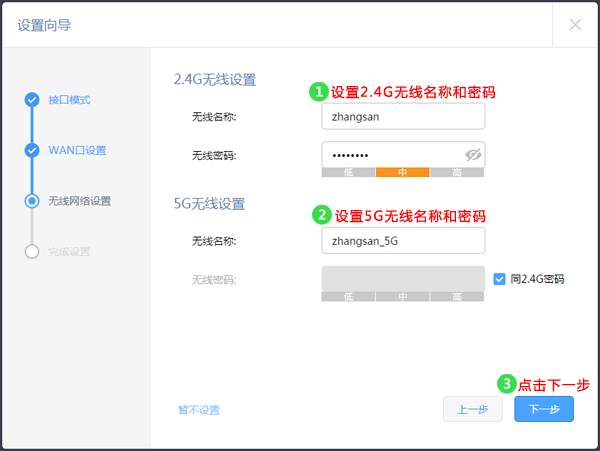Focus the 2.4G 无线名称 field with zhangsan
The width and height of the screenshot is (600, 451).
(403, 116)
